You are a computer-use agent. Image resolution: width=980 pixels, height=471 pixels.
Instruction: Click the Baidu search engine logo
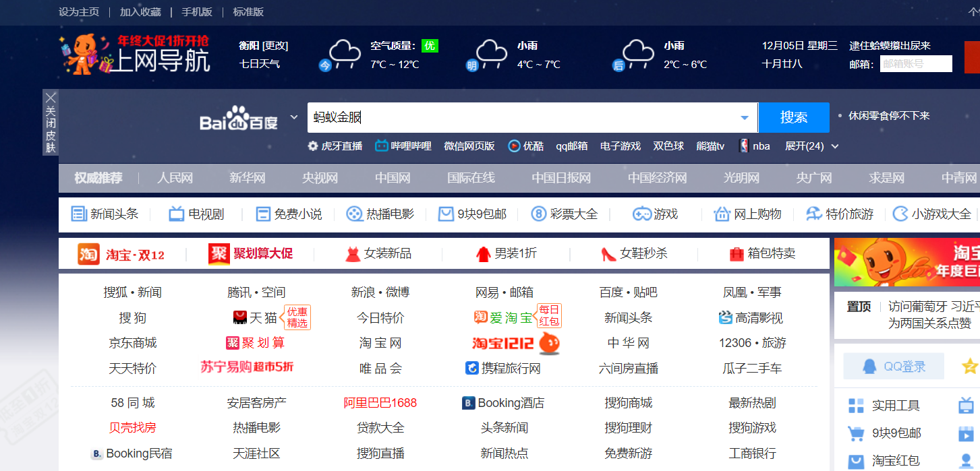(239, 118)
